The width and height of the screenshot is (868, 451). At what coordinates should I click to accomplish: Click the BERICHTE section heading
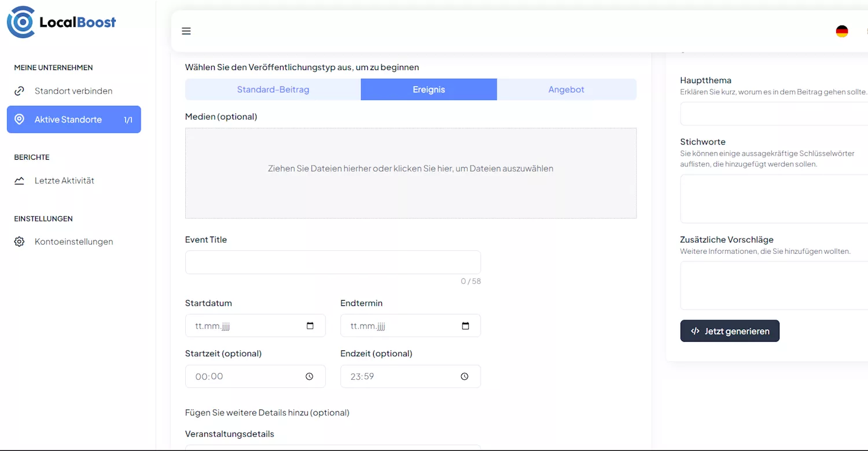coord(32,157)
